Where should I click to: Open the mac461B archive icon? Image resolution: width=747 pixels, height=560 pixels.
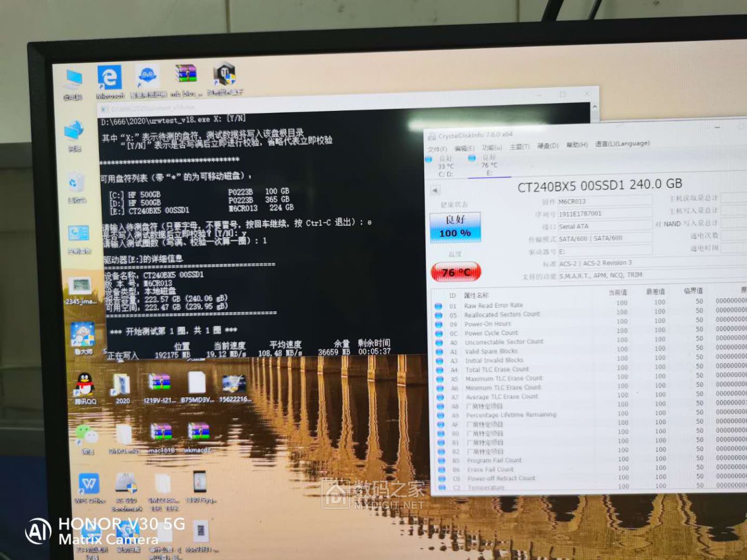coord(161,437)
